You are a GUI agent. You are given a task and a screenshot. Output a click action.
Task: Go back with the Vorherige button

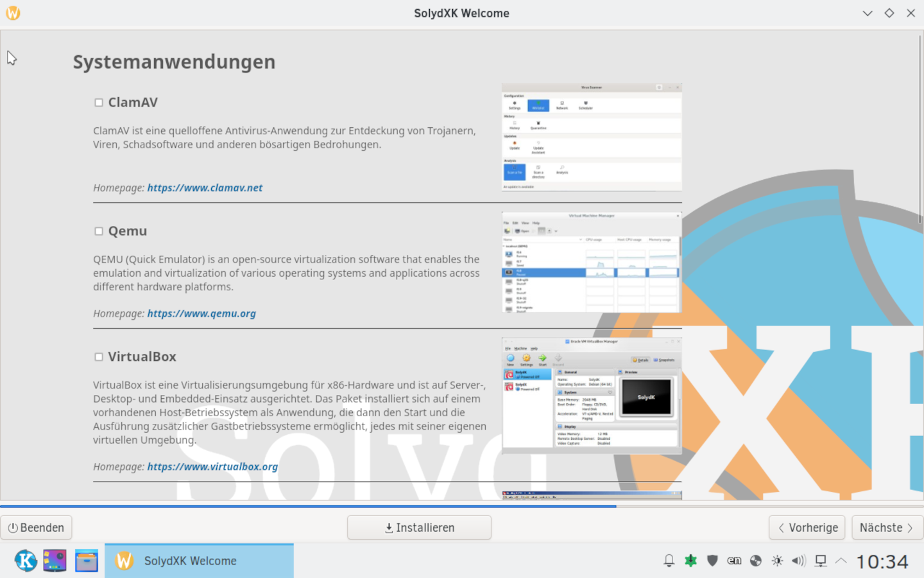(807, 527)
